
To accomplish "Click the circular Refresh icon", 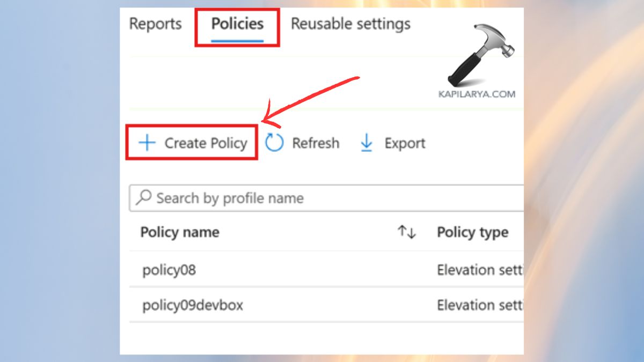I will point(273,143).
